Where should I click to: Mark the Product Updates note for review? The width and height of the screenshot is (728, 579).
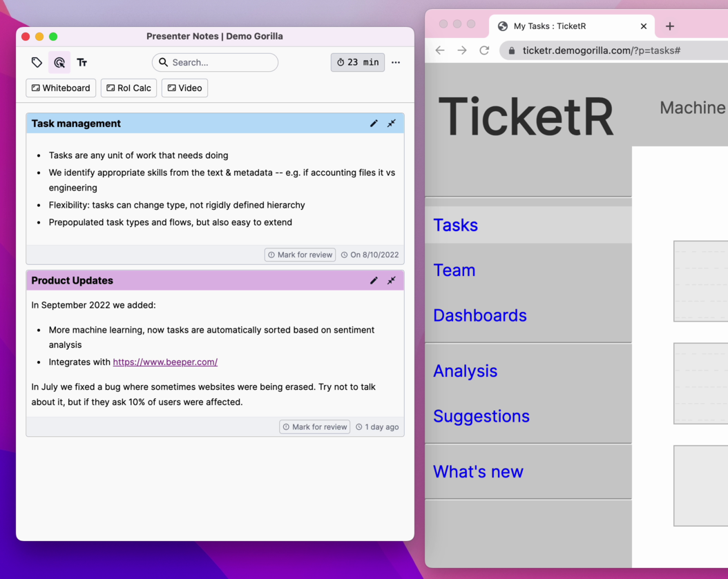314,426
